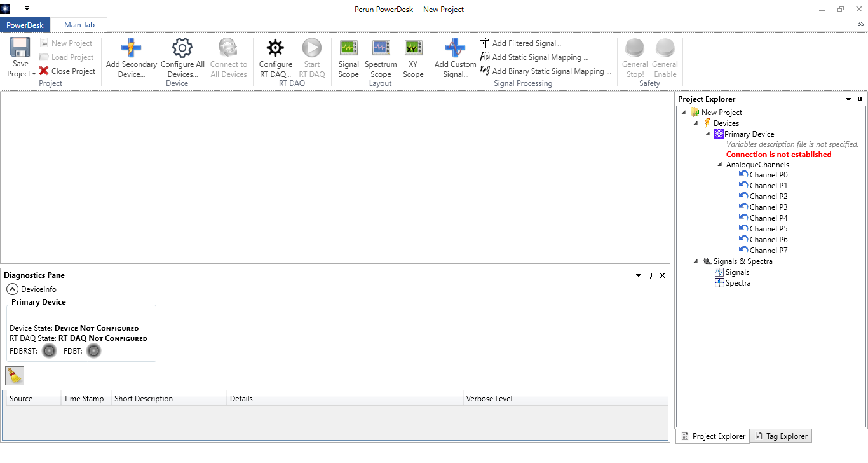
Task: Click the Add Custom Signal icon
Action: (x=455, y=48)
